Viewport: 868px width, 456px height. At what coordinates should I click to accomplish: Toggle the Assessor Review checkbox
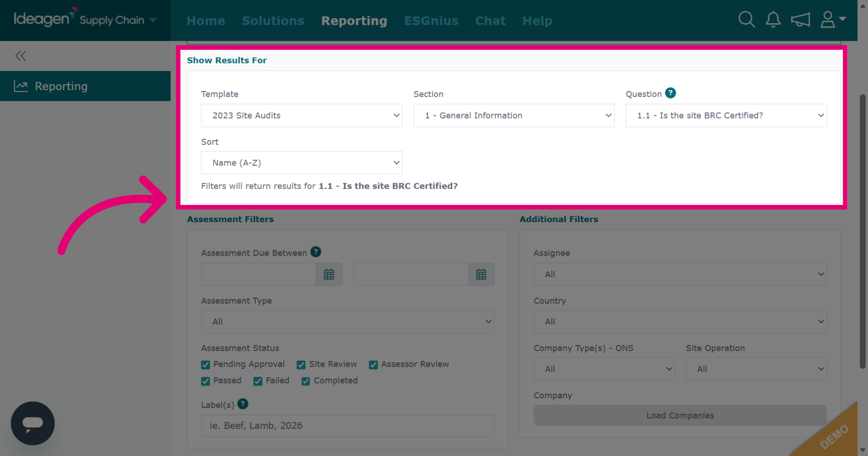click(373, 365)
